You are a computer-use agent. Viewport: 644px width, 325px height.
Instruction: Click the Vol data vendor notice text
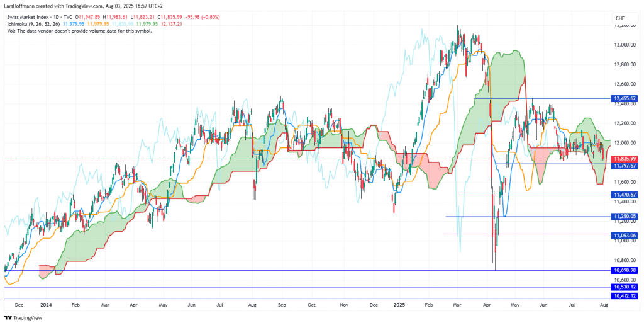click(x=79, y=30)
